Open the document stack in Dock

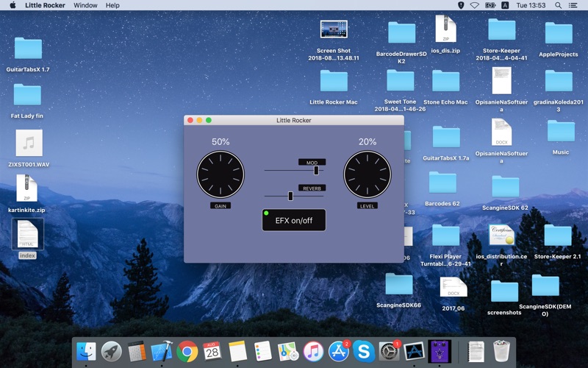tap(476, 352)
